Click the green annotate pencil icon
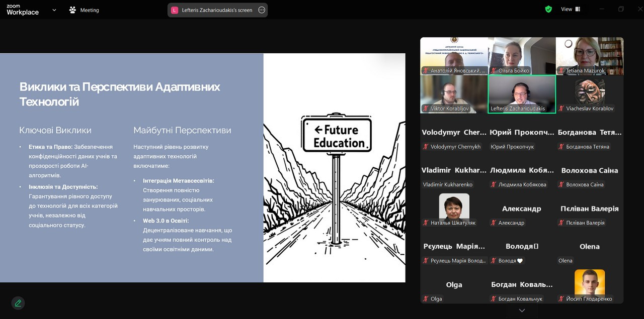Viewport: 644px width, 319px height. pyautogui.click(x=18, y=303)
